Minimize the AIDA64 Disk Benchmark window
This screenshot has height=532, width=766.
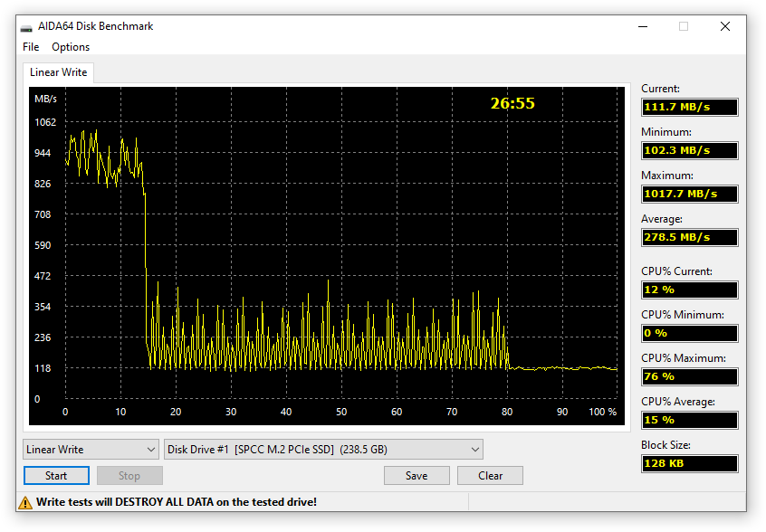click(642, 27)
